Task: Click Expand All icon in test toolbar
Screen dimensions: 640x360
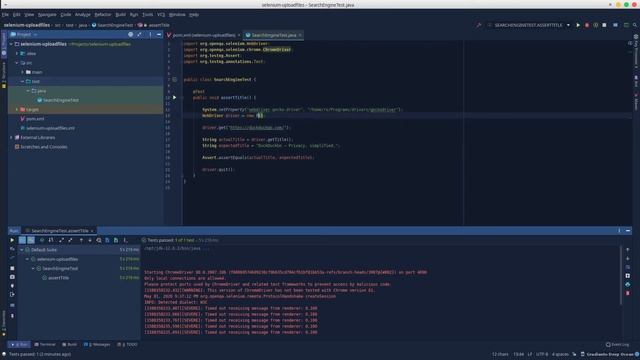Action: pyautogui.click(x=62, y=240)
